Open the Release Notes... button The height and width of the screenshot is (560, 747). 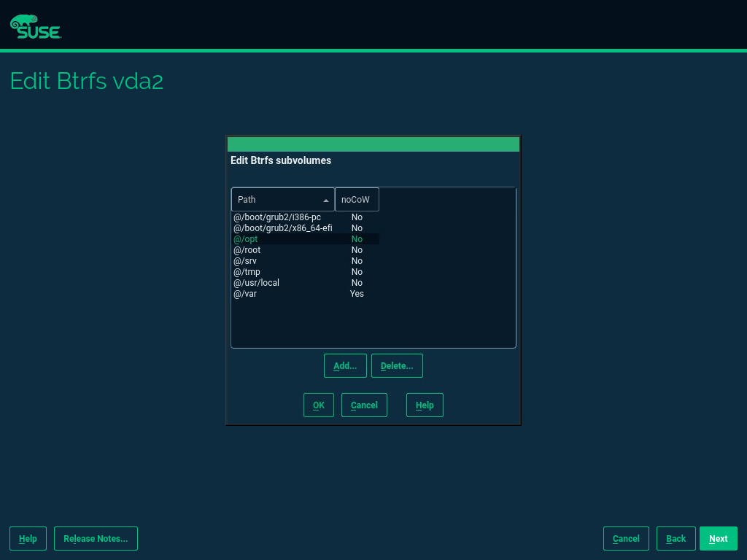[96, 539]
